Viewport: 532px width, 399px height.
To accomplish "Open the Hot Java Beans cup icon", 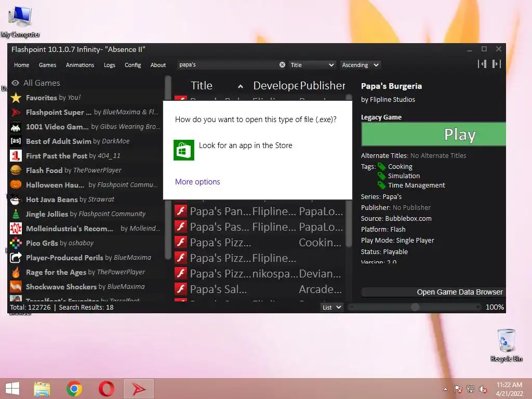I will 16,199.
